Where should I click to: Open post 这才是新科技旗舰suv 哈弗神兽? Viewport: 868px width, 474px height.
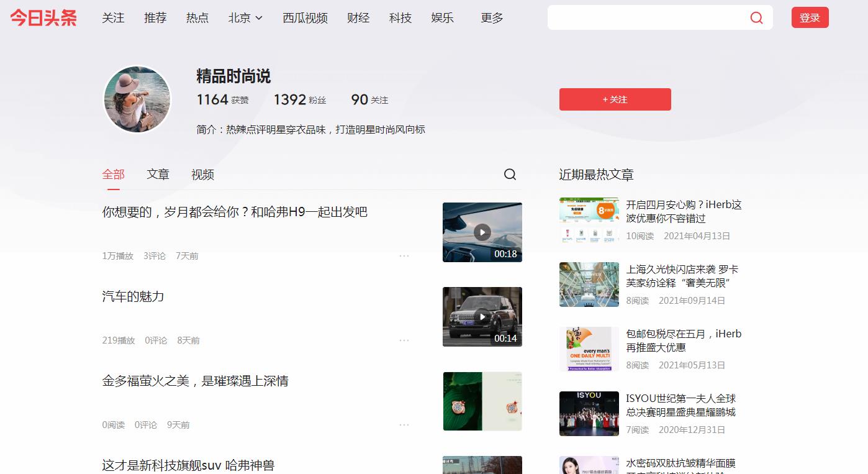point(188,465)
